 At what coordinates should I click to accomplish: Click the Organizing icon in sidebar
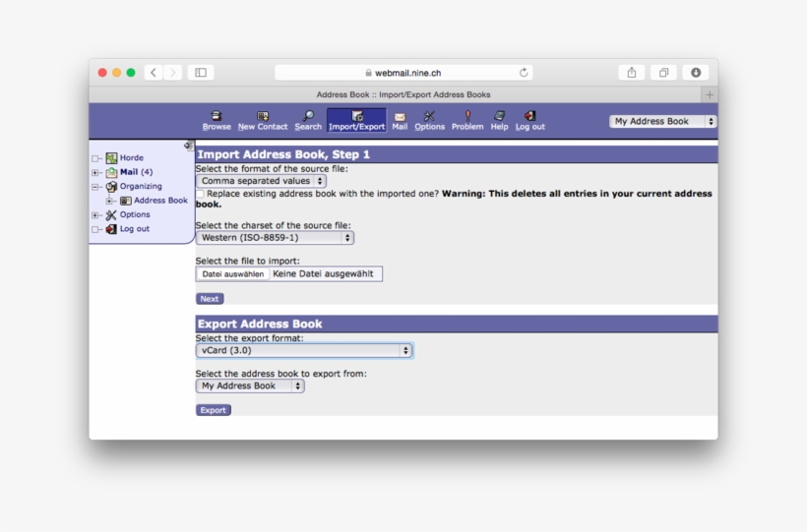111,186
